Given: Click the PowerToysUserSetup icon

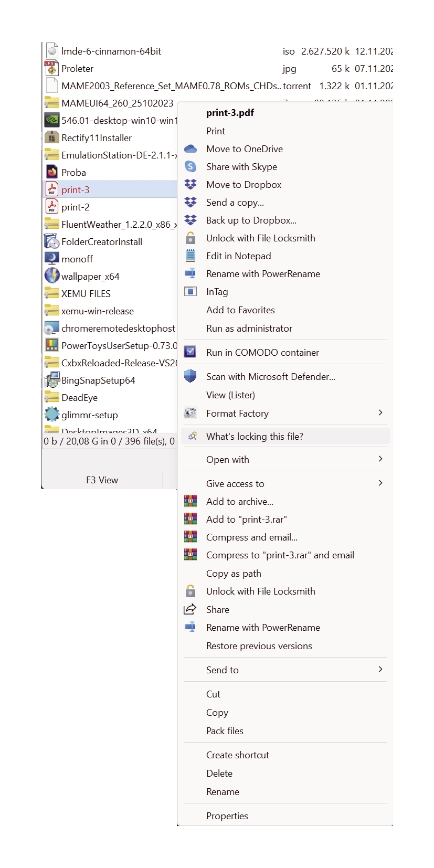Looking at the screenshot, I should (x=52, y=345).
